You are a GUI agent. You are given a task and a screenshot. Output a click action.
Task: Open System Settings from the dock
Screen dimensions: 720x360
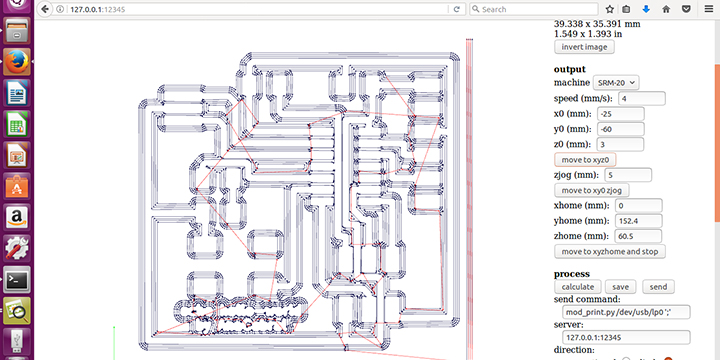coord(17,248)
